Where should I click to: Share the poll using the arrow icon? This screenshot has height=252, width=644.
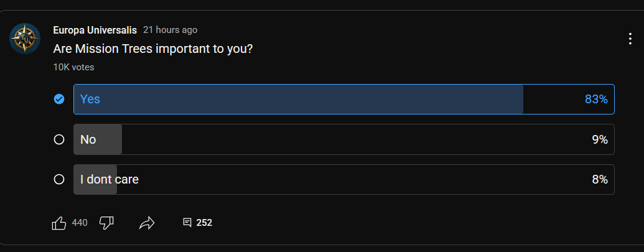pyautogui.click(x=147, y=223)
